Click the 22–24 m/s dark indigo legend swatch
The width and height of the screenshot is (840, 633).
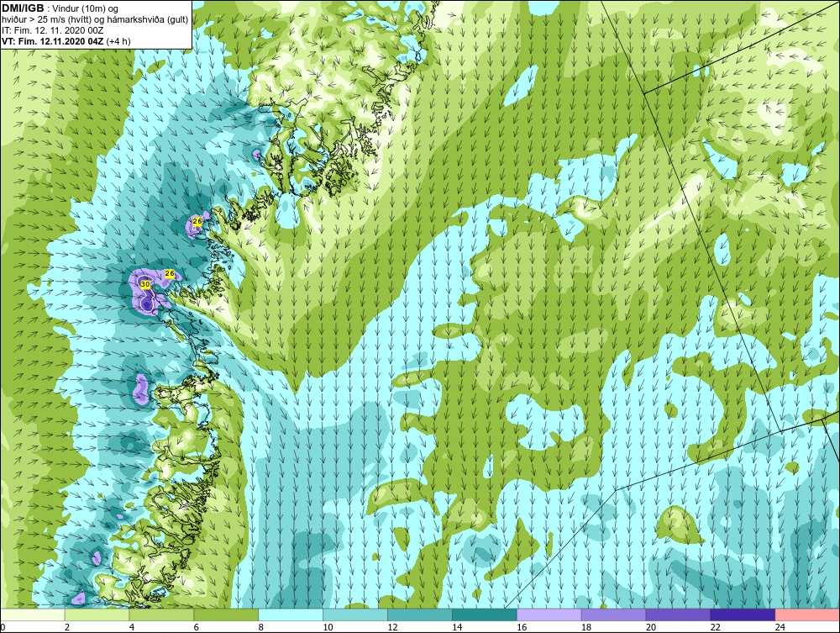743,615
